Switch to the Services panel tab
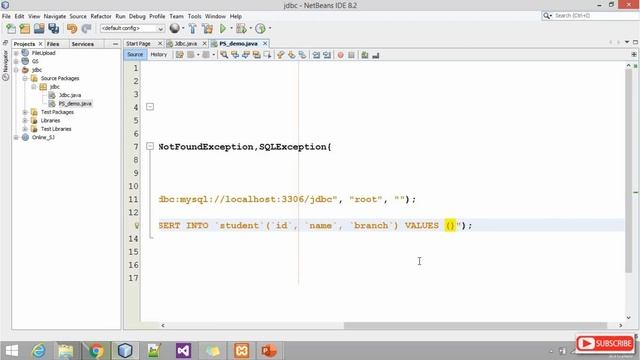 click(82, 44)
